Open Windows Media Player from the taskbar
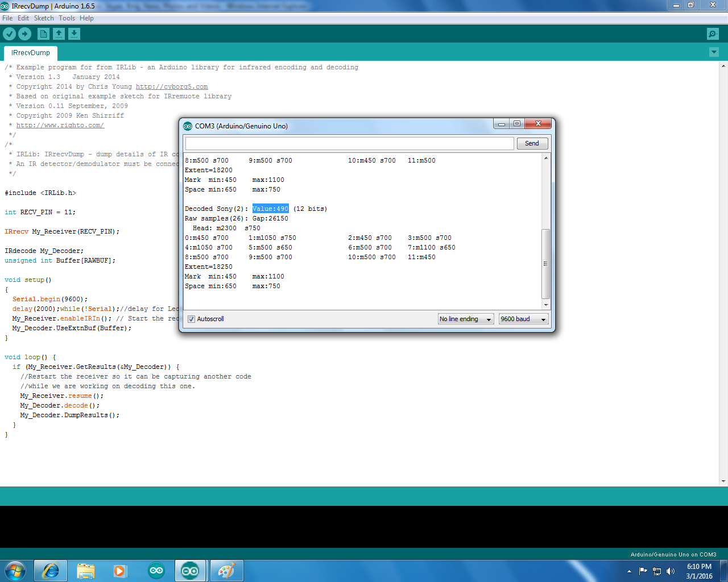Image resolution: width=728 pixels, height=582 pixels. [x=121, y=571]
